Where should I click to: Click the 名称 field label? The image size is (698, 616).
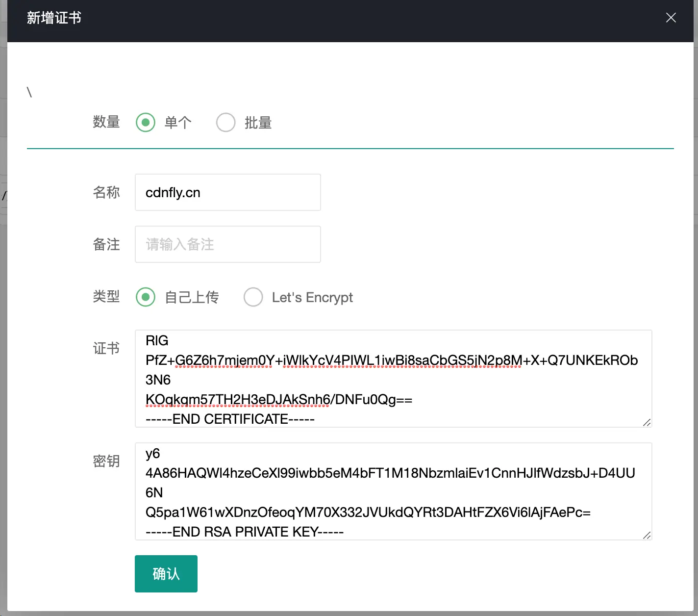106,192
